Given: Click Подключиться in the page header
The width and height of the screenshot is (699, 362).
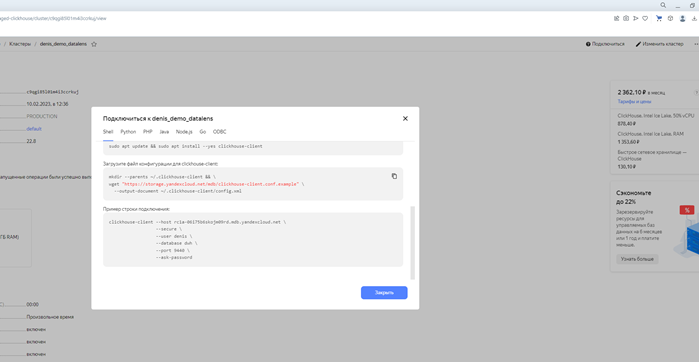Looking at the screenshot, I should click(x=605, y=44).
